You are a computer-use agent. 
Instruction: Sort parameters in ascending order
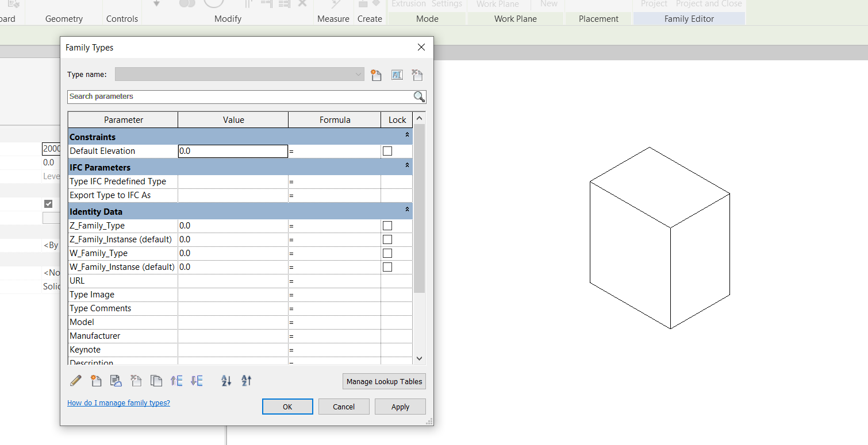[x=225, y=381]
